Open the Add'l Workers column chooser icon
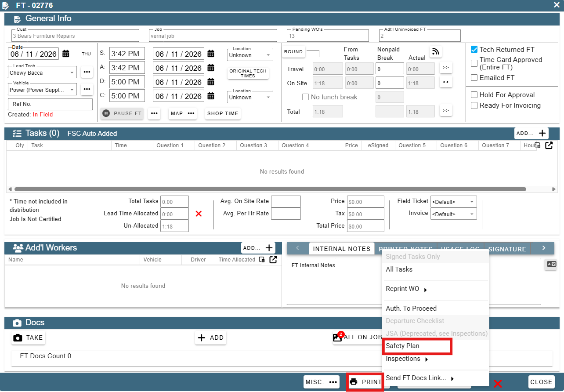Viewport: 564px width, 392px height. [x=262, y=260]
